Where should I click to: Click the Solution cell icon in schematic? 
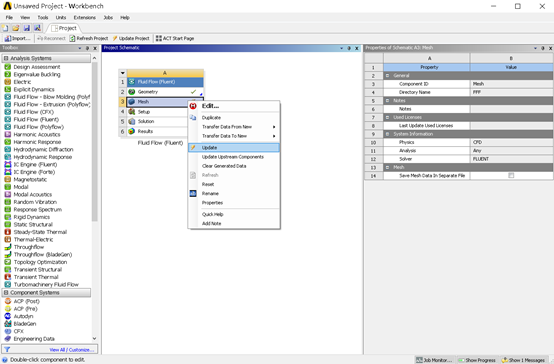pos(132,121)
